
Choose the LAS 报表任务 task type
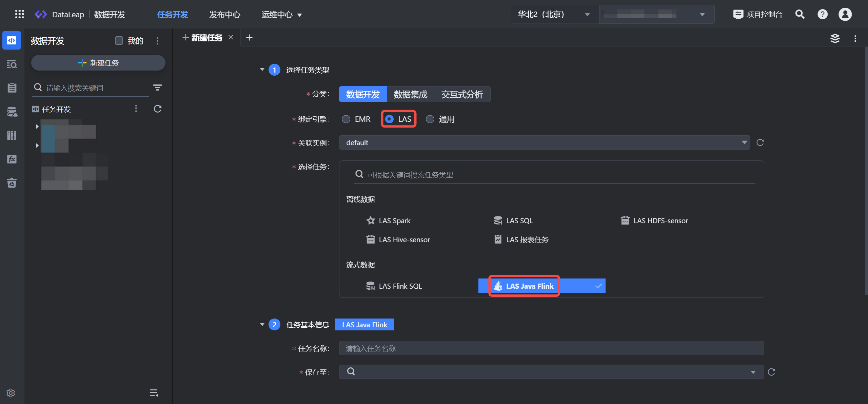pos(521,239)
